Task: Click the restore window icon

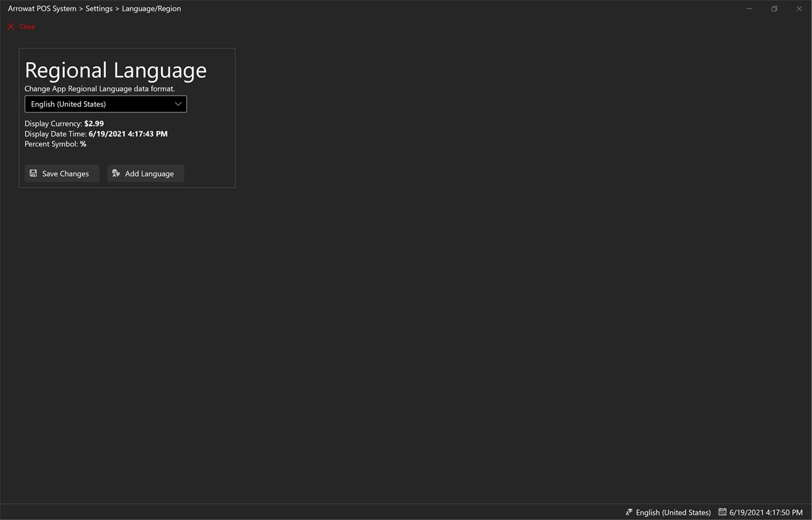Action: [774, 9]
